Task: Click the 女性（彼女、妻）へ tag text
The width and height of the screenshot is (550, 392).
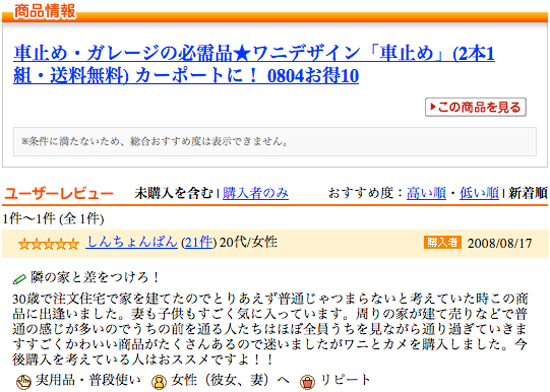Action: coord(230,380)
